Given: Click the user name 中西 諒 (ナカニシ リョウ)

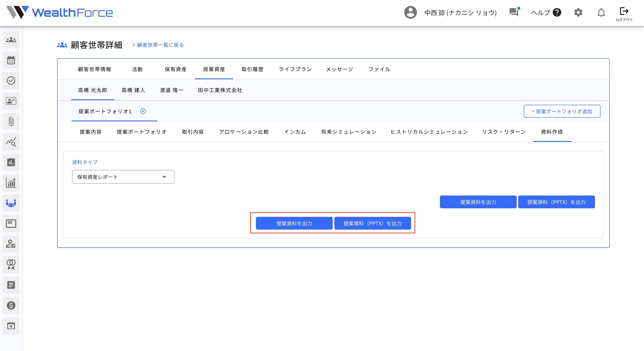Looking at the screenshot, I should pos(460,13).
